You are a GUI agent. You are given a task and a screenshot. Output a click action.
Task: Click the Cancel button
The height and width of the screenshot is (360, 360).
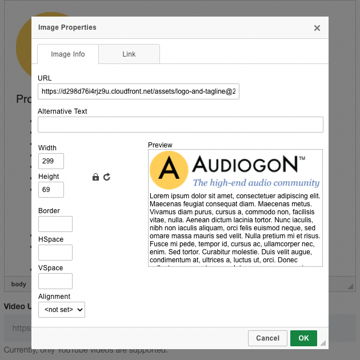(x=268, y=338)
